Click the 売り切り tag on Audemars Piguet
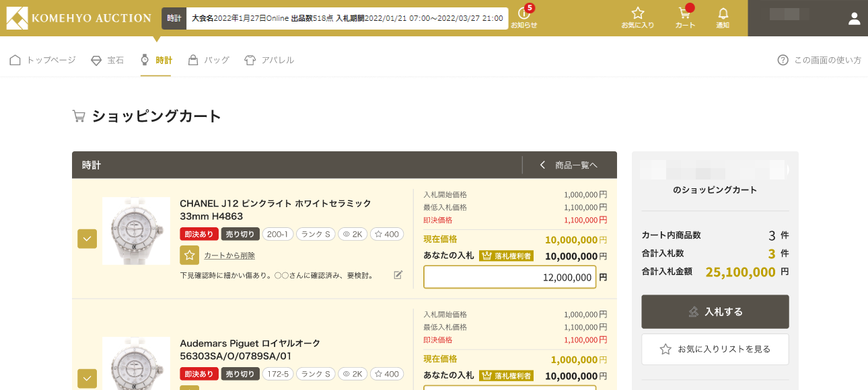Screen dimensions: 868x390 point(240,375)
